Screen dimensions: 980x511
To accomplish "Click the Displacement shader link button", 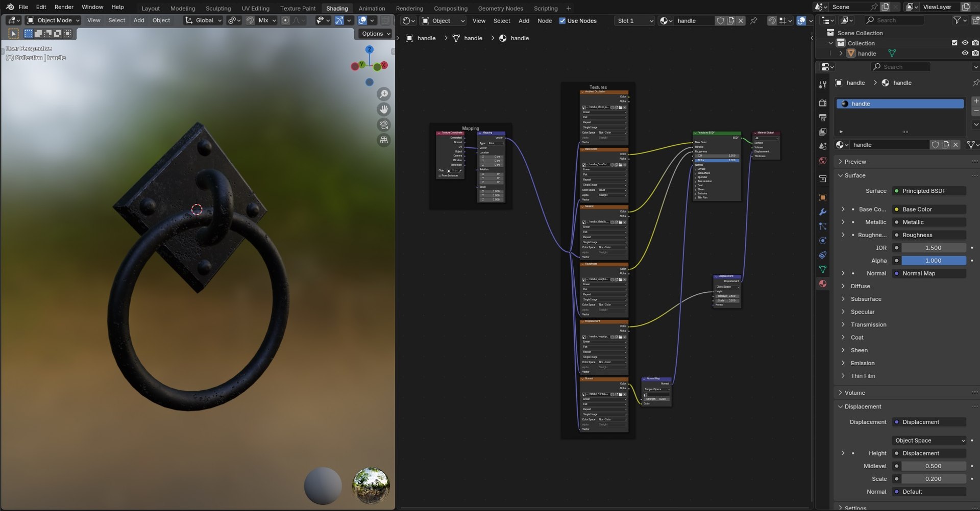I will pos(929,422).
